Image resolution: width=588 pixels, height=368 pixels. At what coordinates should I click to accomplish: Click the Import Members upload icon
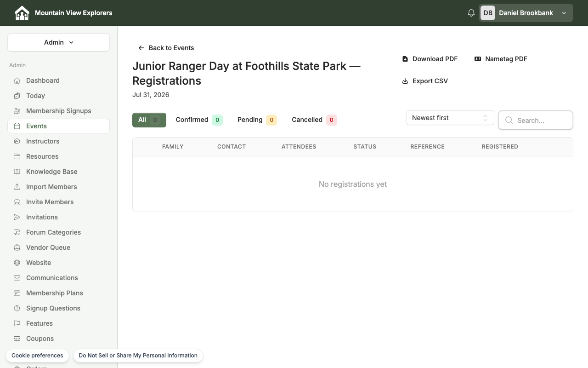(17, 187)
